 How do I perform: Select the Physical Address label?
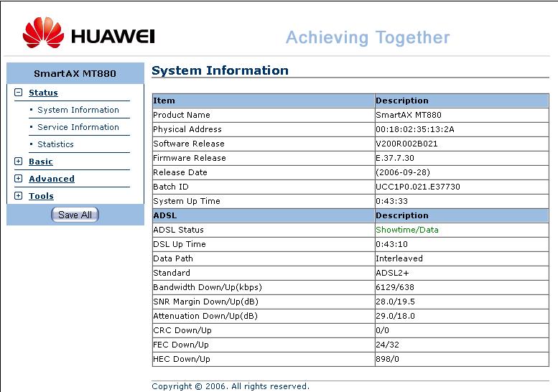[x=187, y=129]
